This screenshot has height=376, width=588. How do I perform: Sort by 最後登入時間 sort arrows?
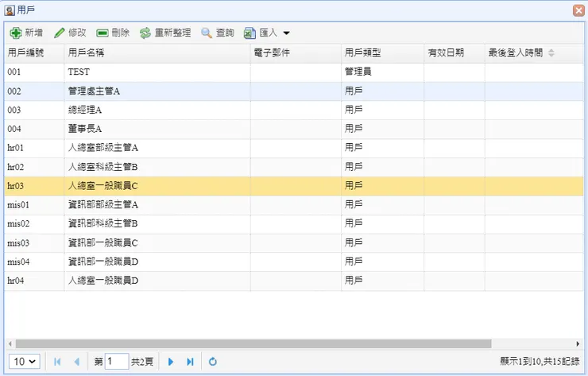pos(551,53)
